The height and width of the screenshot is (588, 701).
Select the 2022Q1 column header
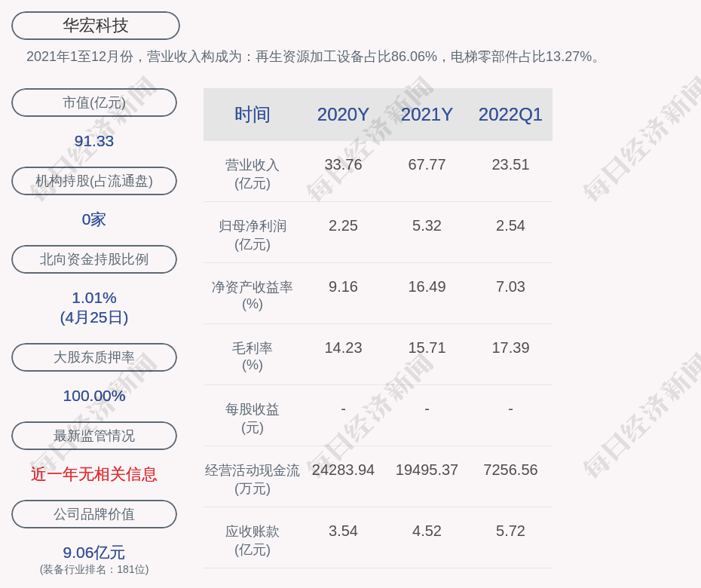point(510,115)
